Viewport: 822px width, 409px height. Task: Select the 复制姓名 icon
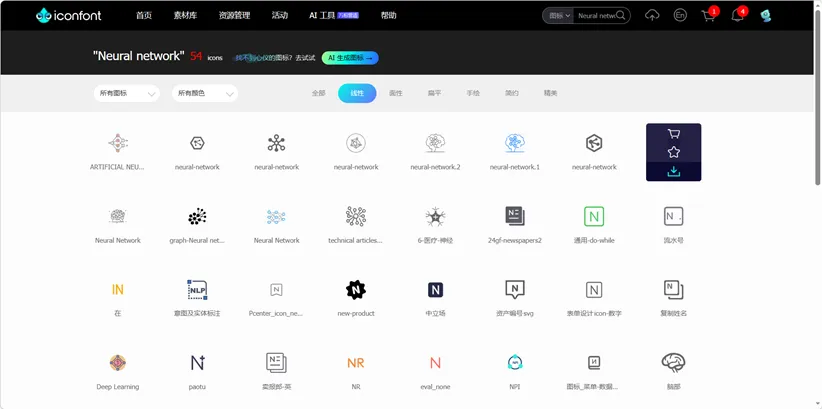click(x=674, y=289)
